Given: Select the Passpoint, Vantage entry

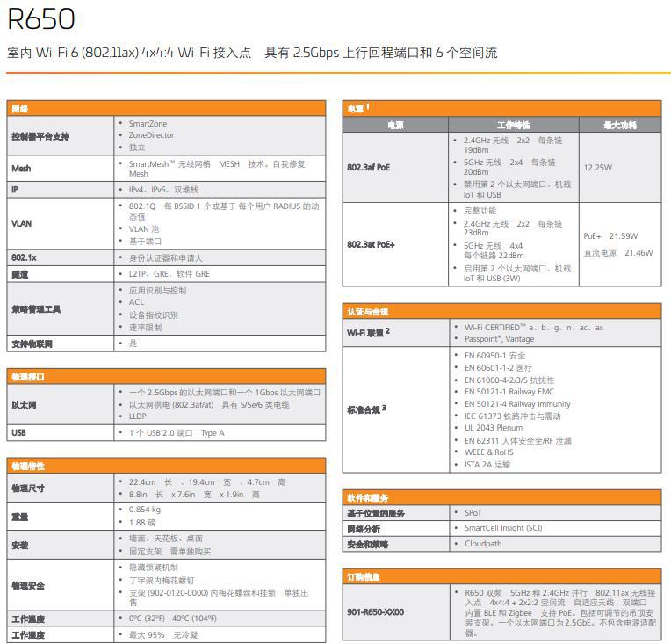Looking at the screenshot, I should [x=500, y=339].
